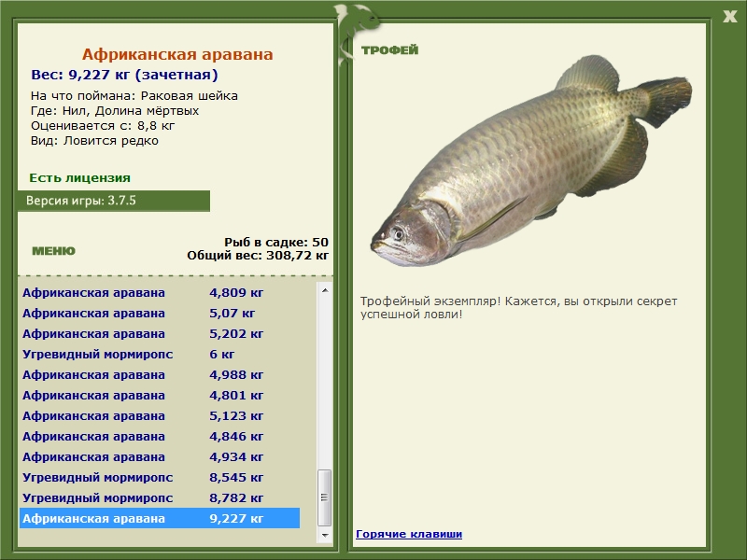747x560 pixels.
Task: Select Африканская аравана 5,123 кг row
Action: (x=160, y=415)
